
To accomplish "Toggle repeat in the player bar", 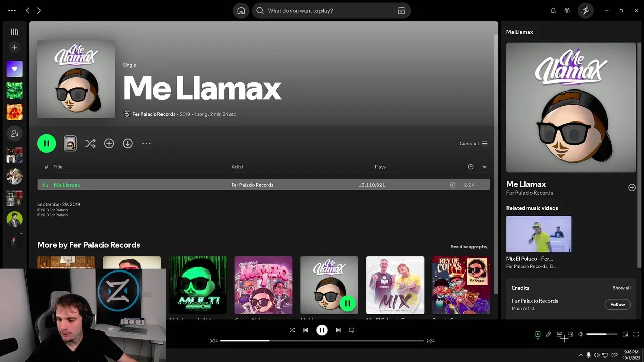I will (x=352, y=330).
